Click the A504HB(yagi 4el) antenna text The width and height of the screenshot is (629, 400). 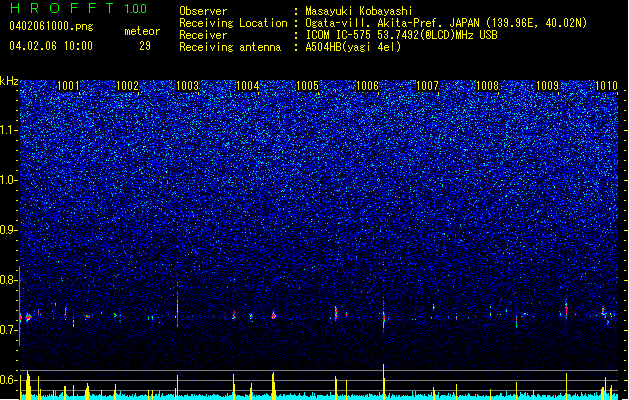point(353,47)
